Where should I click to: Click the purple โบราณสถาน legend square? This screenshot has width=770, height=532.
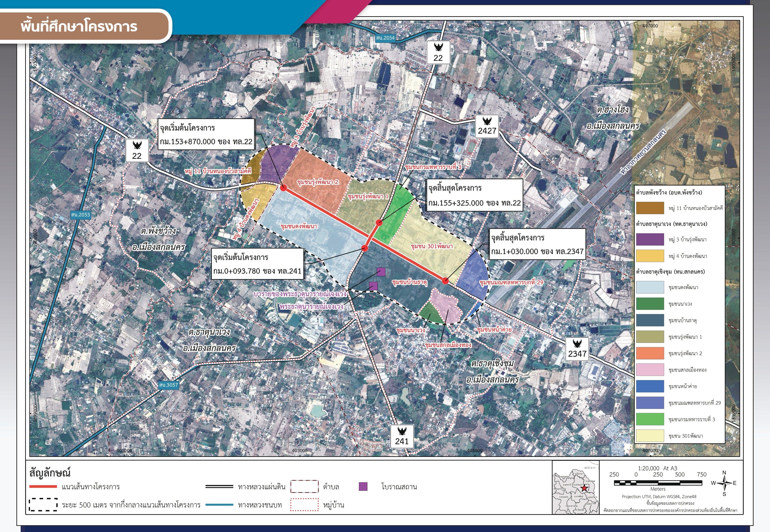(x=363, y=487)
